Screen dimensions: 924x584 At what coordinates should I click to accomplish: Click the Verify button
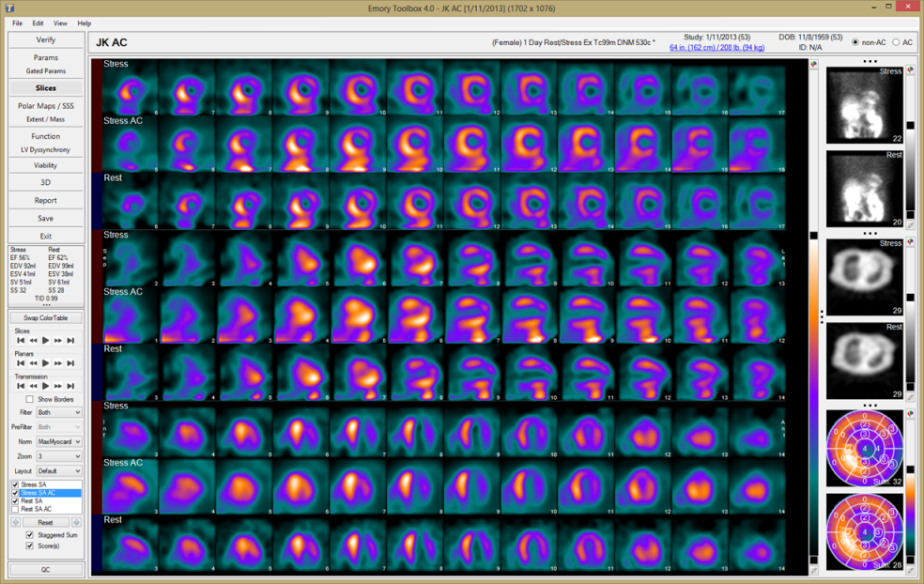pyautogui.click(x=46, y=40)
